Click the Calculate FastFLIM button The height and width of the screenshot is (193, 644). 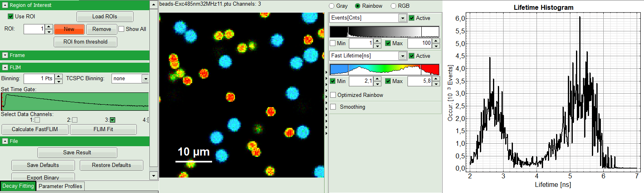[x=35, y=129]
